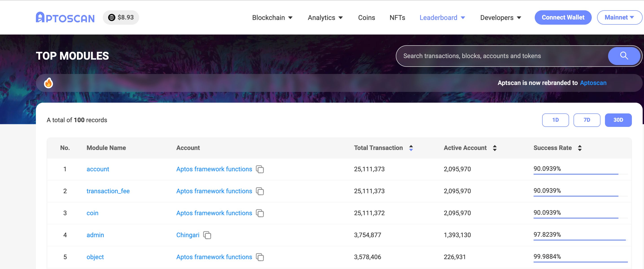
Task: Copy address for the coin module row
Action: pyautogui.click(x=260, y=213)
